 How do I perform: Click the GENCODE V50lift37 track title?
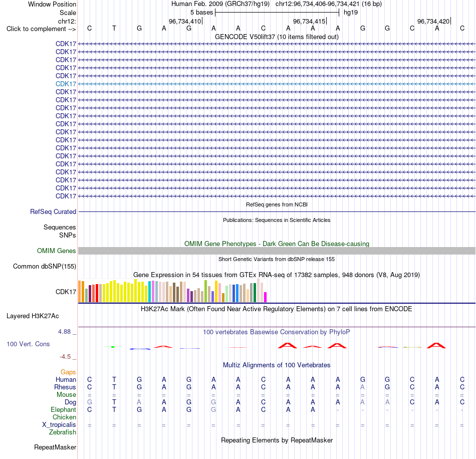pyautogui.click(x=277, y=37)
